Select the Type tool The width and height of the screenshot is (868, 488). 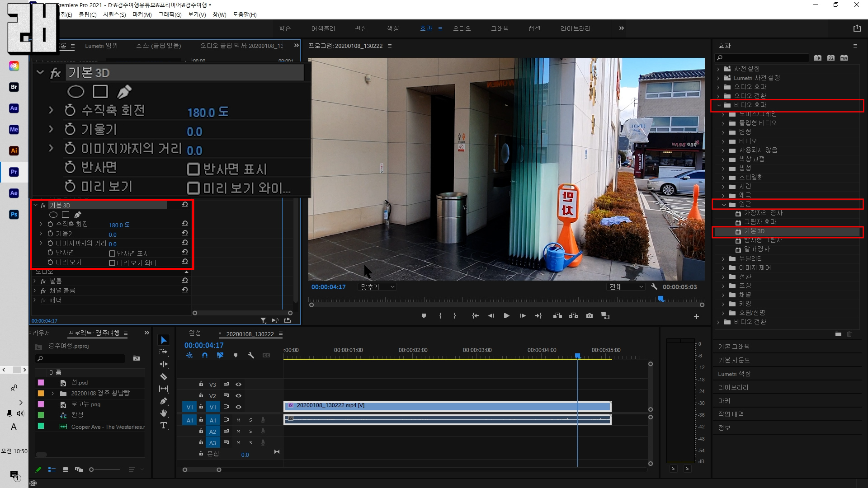coord(164,426)
